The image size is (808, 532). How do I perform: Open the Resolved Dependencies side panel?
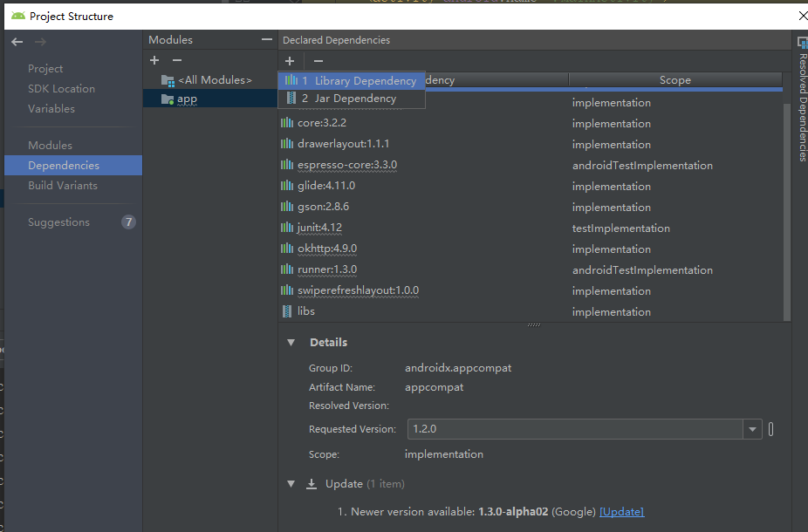pyautogui.click(x=803, y=100)
